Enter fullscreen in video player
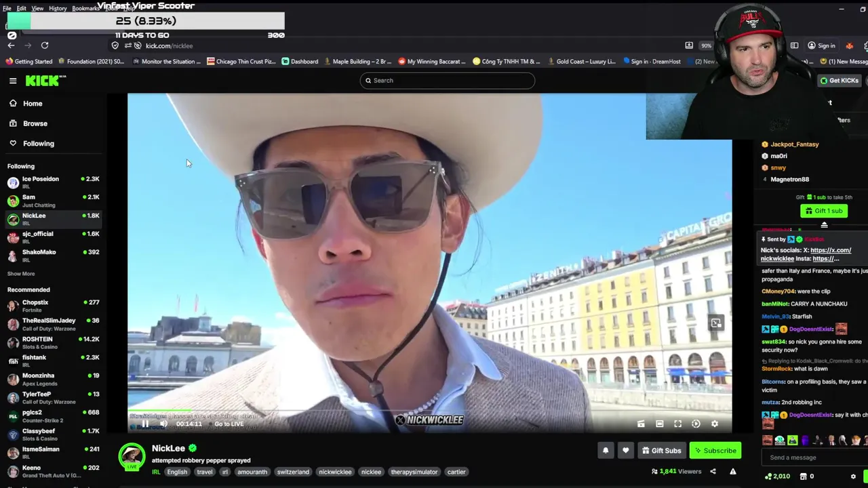 pos(677,424)
